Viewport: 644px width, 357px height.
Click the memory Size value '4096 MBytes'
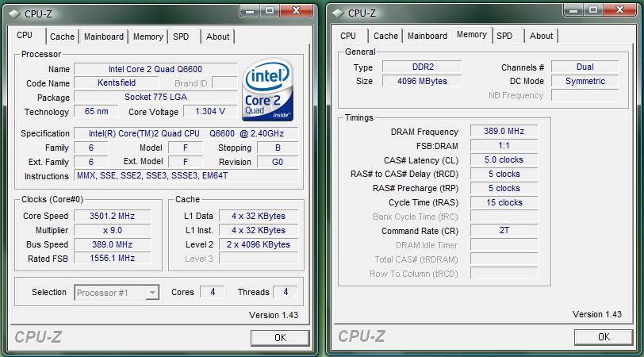(x=422, y=81)
